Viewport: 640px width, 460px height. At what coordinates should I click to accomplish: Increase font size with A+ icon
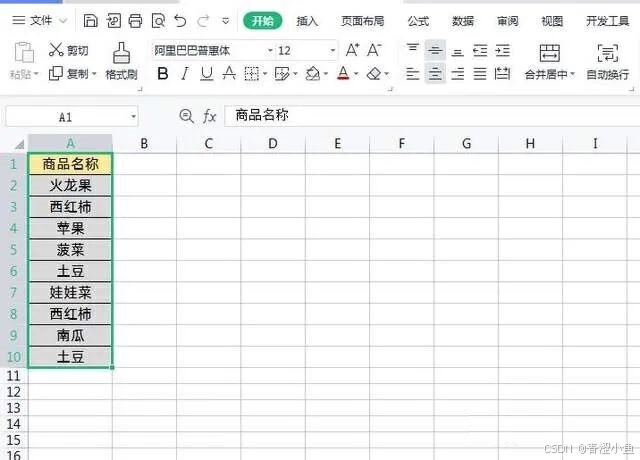point(352,50)
